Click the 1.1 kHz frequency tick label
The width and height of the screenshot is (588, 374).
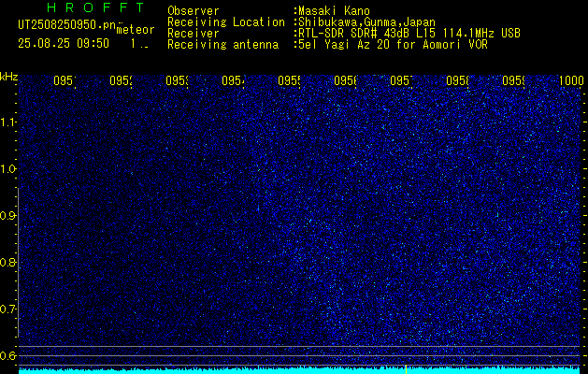(x=8, y=122)
